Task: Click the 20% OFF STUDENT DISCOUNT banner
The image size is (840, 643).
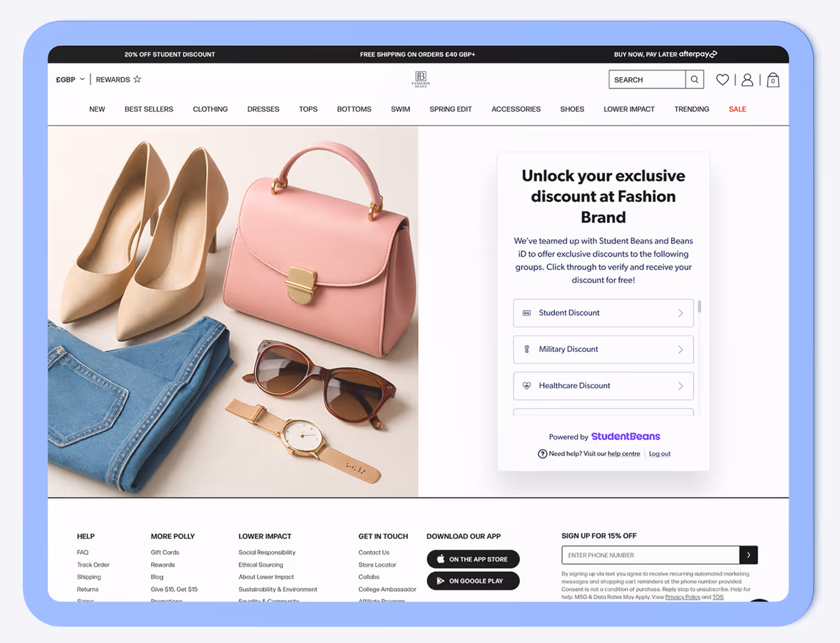Action: tap(169, 54)
